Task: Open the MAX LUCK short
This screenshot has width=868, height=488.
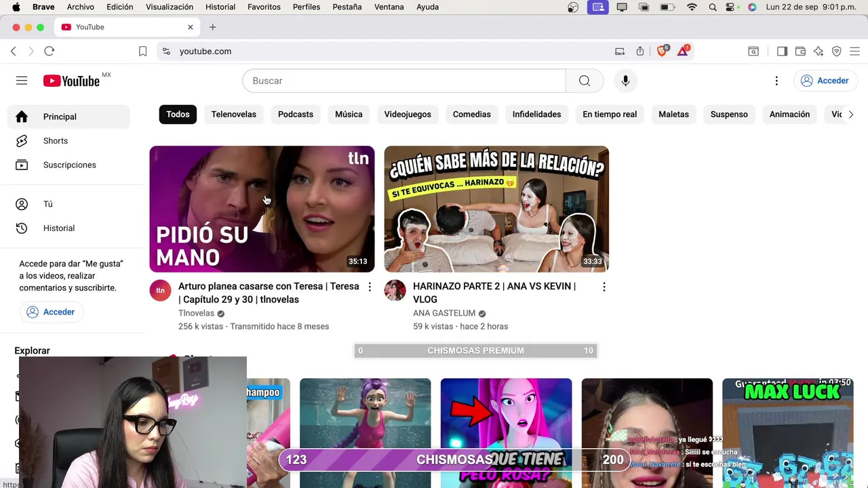Action: [788, 433]
